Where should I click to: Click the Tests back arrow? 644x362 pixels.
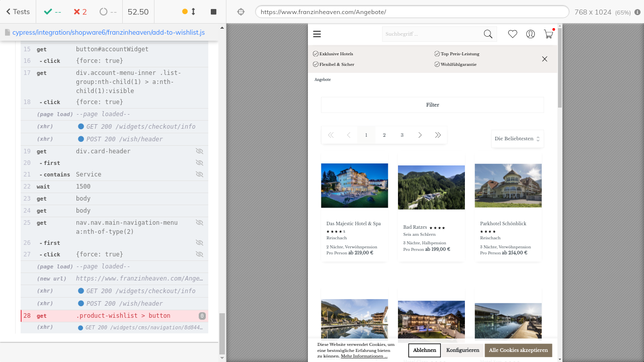pyautogui.click(x=9, y=12)
